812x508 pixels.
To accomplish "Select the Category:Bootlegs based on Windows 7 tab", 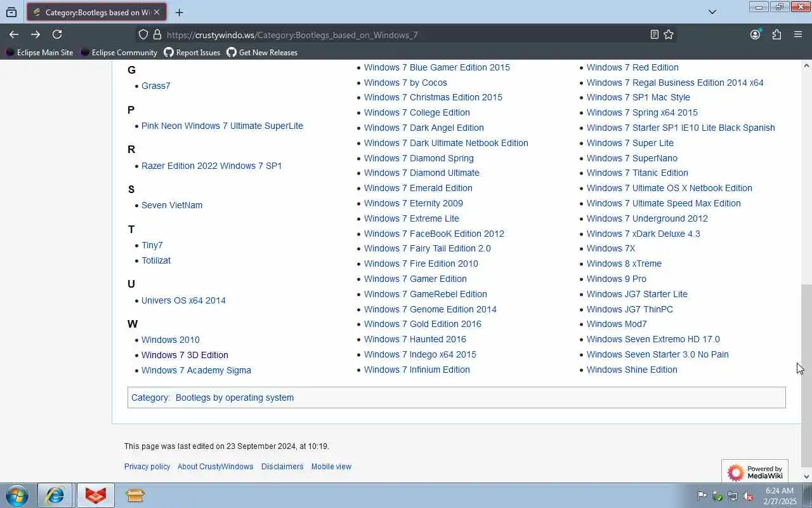I will pos(96,12).
